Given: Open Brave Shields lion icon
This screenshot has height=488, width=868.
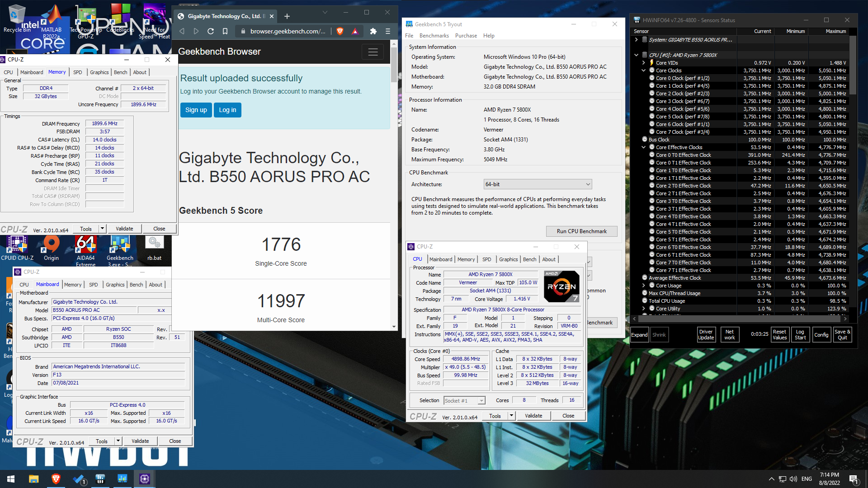Looking at the screenshot, I should pyautogui.click(x=340, y=31).
